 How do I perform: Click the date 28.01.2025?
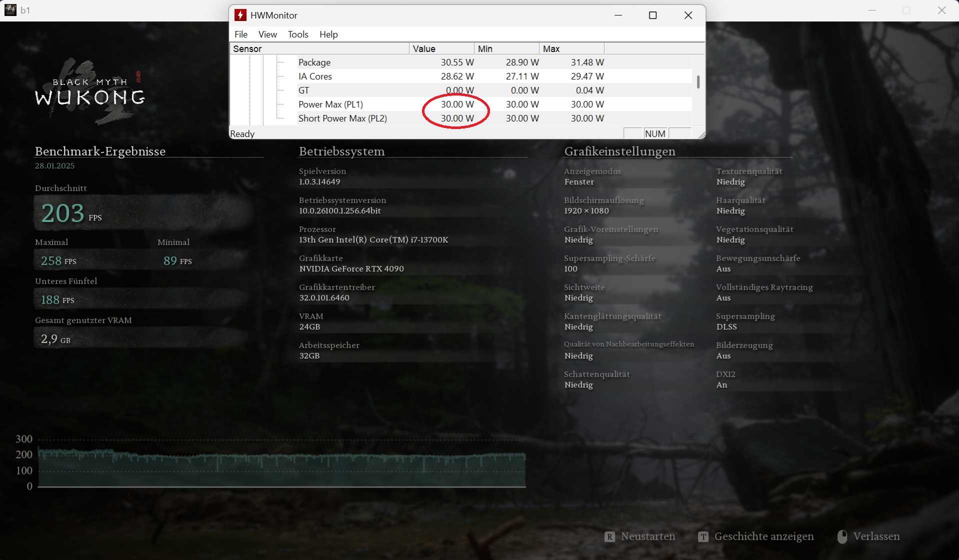point(54,165)
